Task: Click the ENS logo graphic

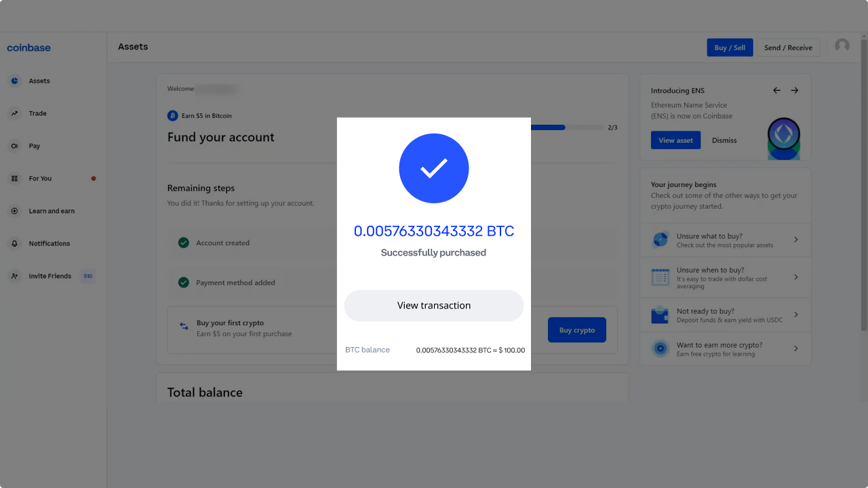Action: 784,137
